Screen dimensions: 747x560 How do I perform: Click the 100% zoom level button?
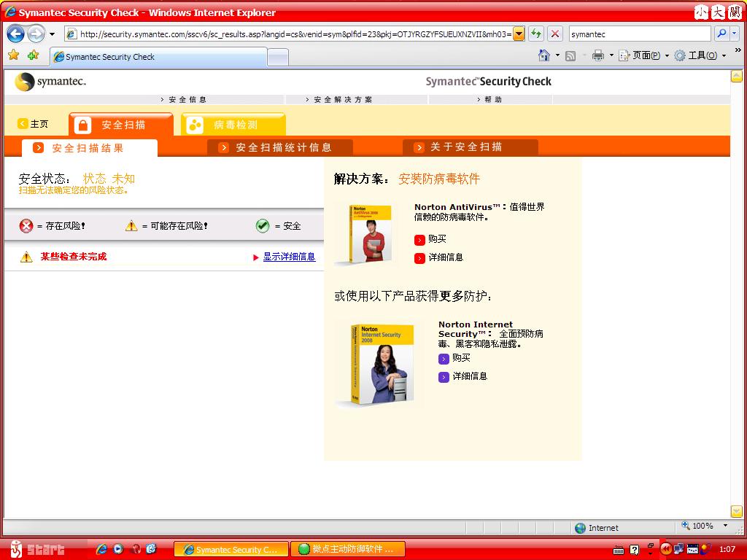697,526
